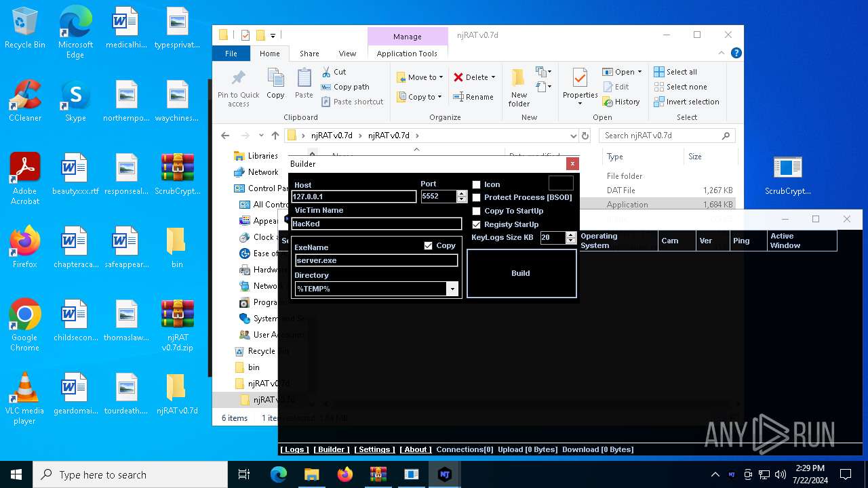The image size is (868, 488).
Task: Open the About tab in njRAT
Action: coord(416,449)
